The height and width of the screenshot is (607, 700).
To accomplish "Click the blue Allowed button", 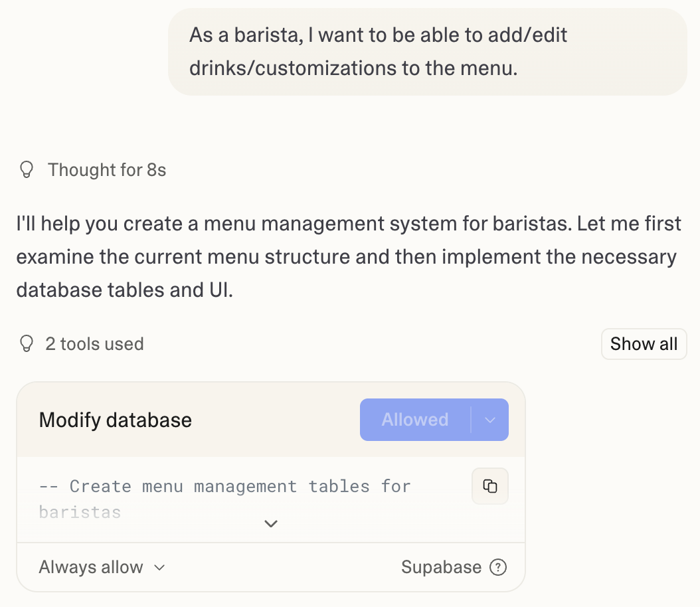I will click(x=415, y=420).
